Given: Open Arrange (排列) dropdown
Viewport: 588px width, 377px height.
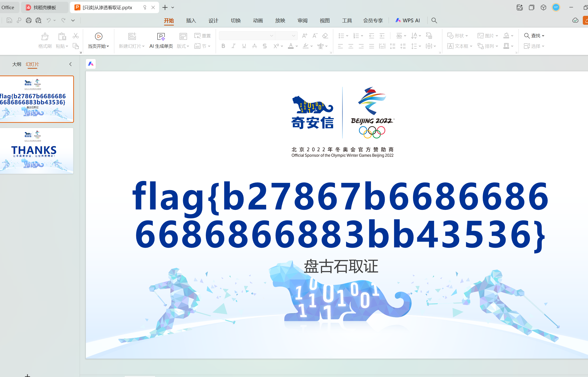Looking at the screenshot, I should coord(488,46).
